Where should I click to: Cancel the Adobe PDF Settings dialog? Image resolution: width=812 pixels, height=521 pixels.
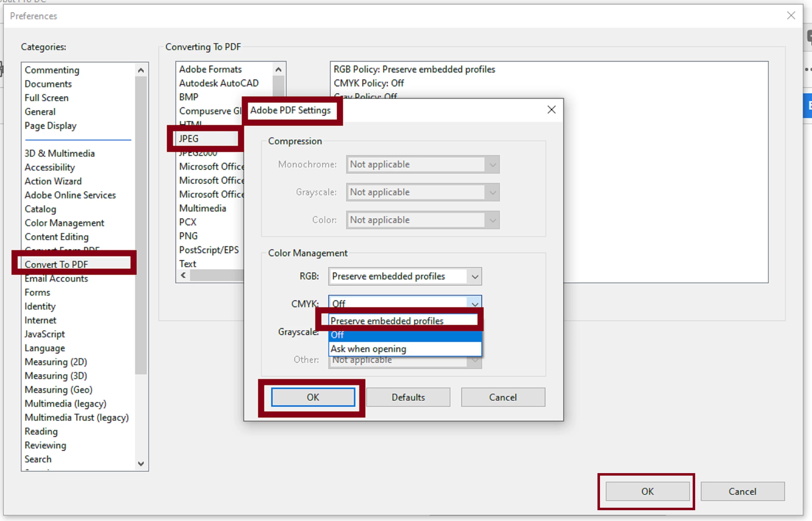(503, 397)
